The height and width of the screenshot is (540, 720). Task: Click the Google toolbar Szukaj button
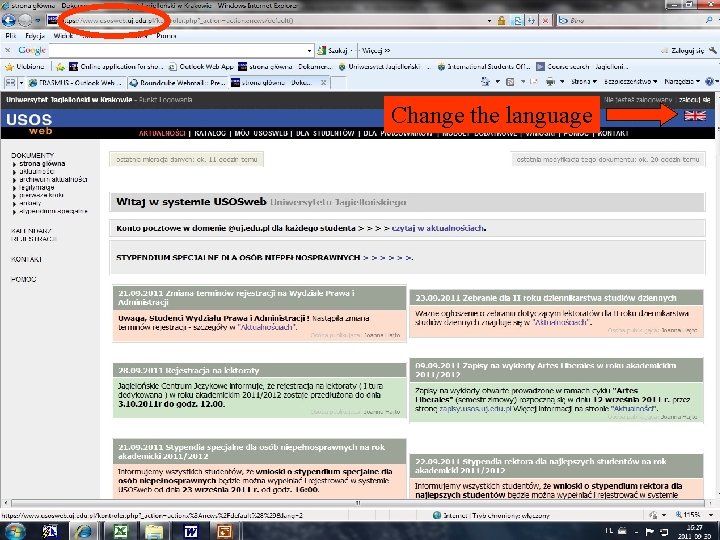click(x=333, y=51)
